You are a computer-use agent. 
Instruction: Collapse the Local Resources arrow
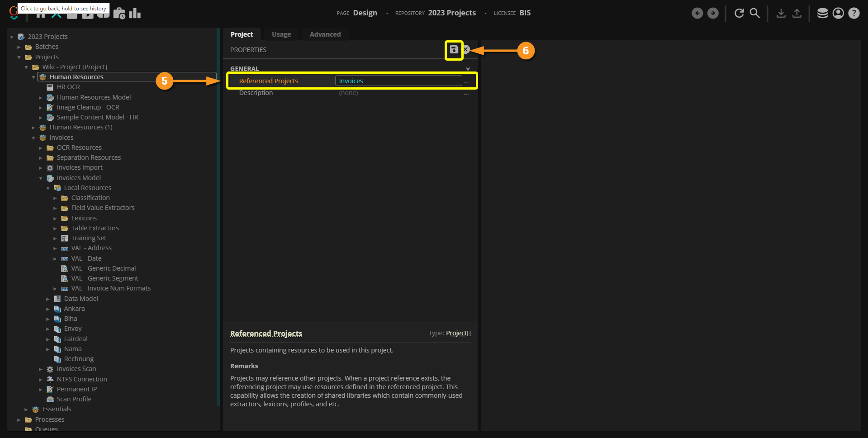click(x=48, y=188)
